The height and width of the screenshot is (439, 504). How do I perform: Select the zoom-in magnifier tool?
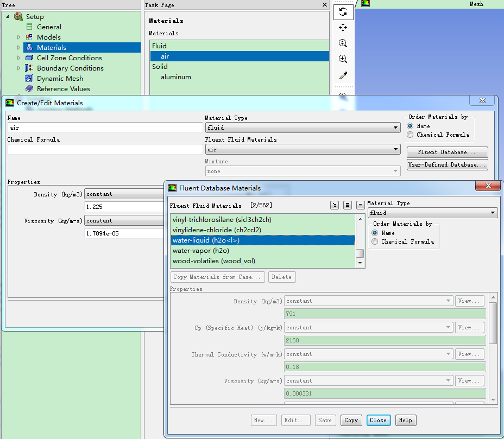click(x=343, y=59)
